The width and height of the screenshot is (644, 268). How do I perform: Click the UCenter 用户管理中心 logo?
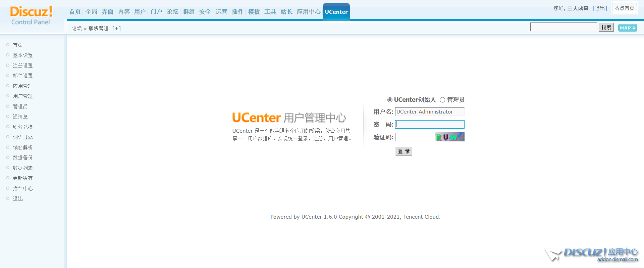point(289,118)
